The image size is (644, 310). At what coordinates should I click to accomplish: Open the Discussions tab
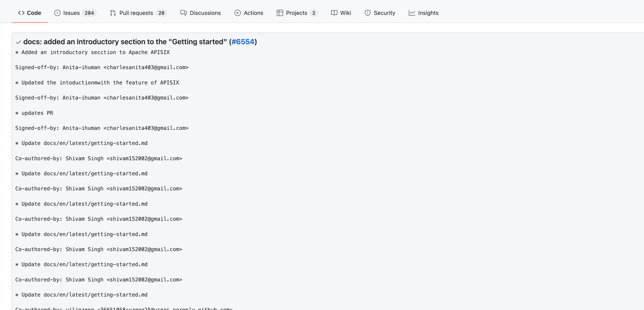pos(205,13)
